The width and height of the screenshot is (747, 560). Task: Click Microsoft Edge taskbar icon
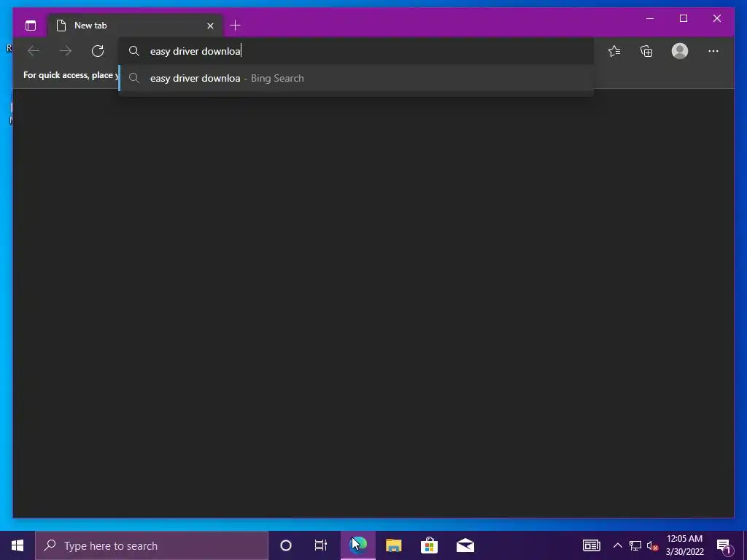[x=357, y=545]
